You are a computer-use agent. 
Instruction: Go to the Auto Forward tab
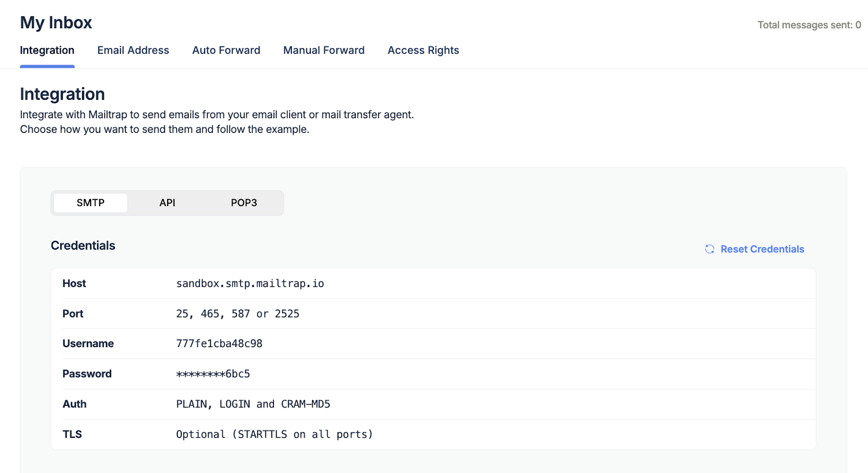pyautogui.click(x=226, y=50)
